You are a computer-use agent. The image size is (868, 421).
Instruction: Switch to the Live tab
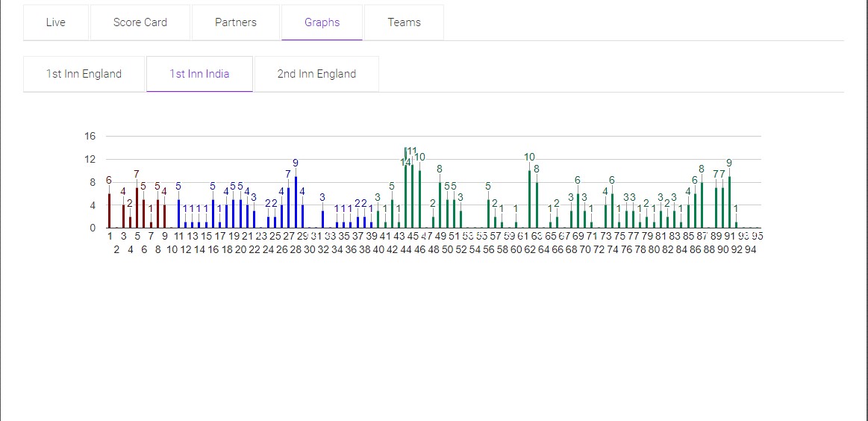[56, 22]
